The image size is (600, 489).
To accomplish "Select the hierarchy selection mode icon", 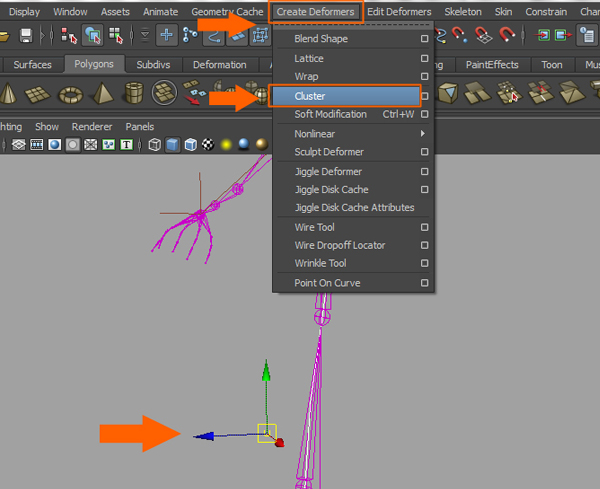I will [x=69, y=36].
